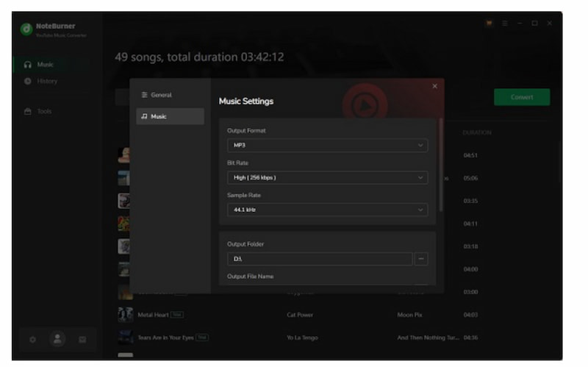Click the Tears Are In Your Eyes song title
Viewport: 588px width, 367px height.
pyautogui.click(x=166, y=338)
